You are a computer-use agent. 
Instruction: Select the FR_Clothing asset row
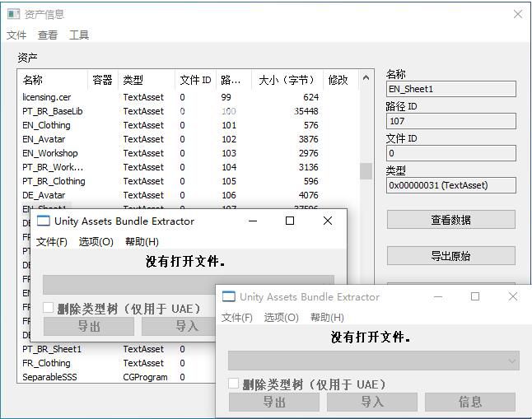117,363
